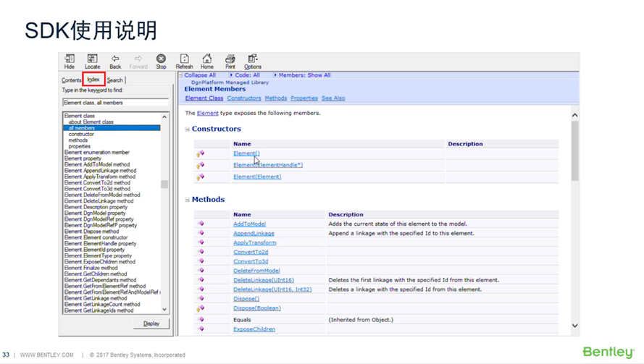Screen dimensions: 644x364
Task: Open the ConvertTo2d method link
Action: pos(251,252)
